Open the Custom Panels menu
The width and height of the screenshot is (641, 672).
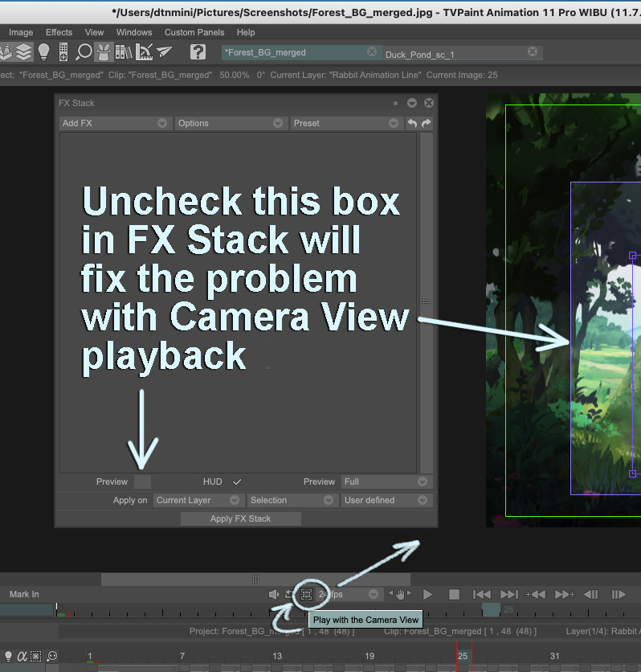coord(194,33)
